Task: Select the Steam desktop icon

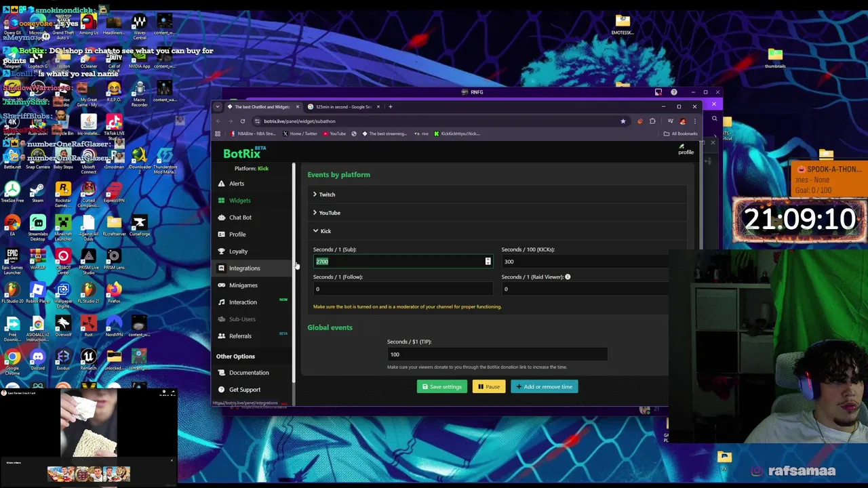Action: tap(37, 192)
